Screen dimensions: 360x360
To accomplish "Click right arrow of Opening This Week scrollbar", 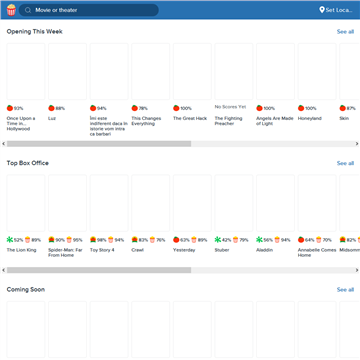I will (x=357, y=144).
